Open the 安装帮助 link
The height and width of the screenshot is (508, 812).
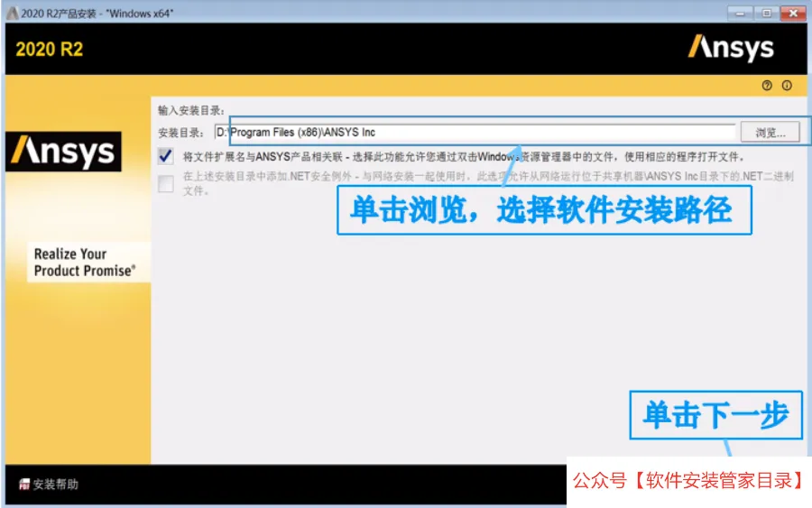pos(55,485)
